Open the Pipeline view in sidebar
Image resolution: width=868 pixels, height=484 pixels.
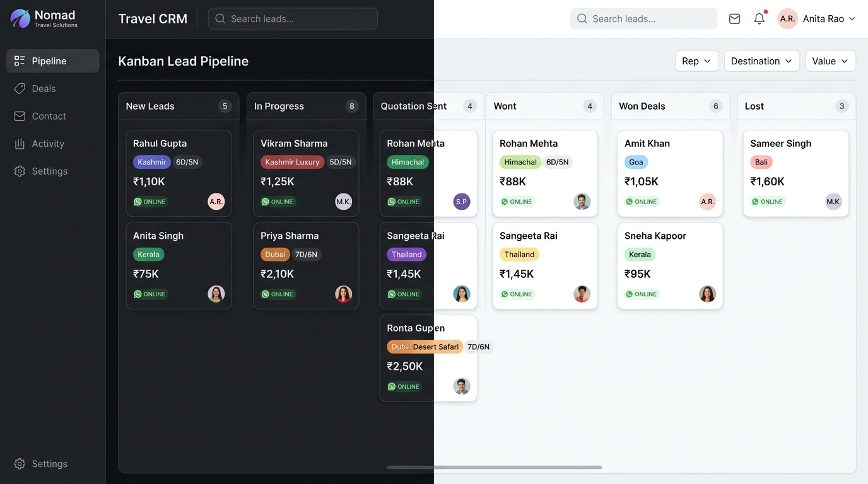tap(53, 61)
